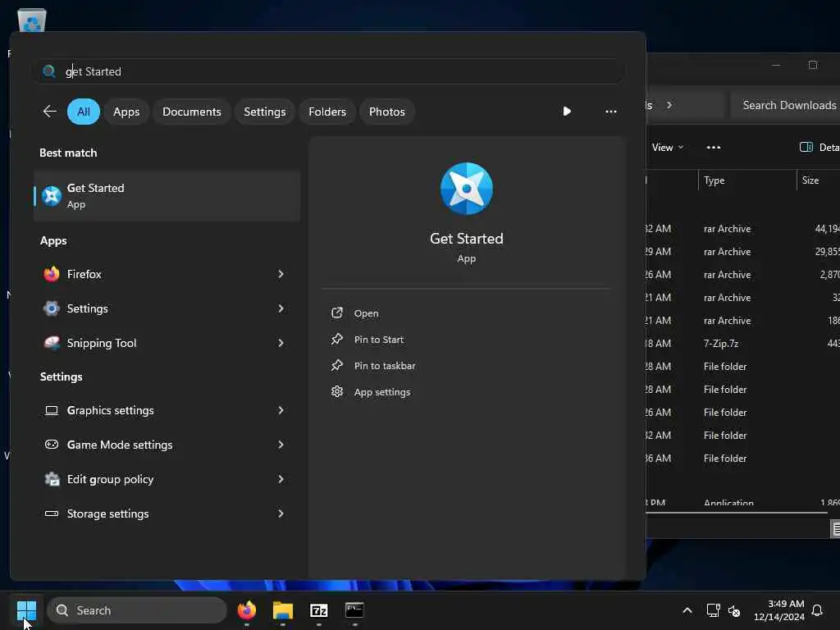
Task: Expand Game Mode settings chevron
Action: (x=281, y=445)
